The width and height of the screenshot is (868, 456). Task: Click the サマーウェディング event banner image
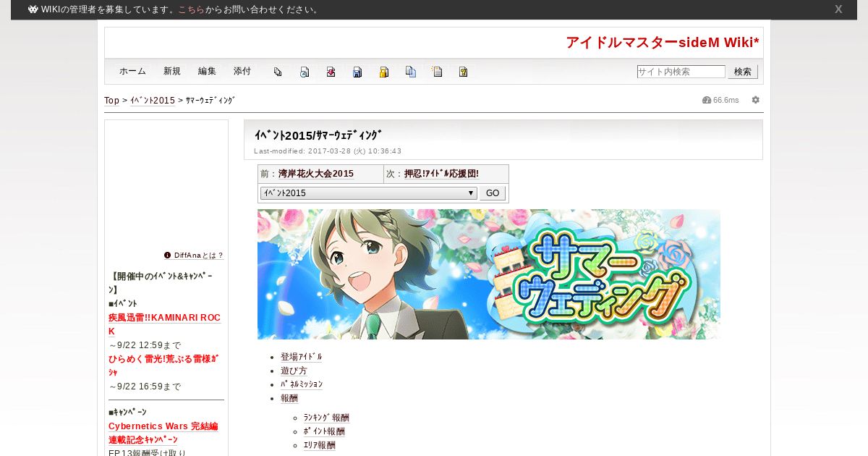tap(489, 274)
